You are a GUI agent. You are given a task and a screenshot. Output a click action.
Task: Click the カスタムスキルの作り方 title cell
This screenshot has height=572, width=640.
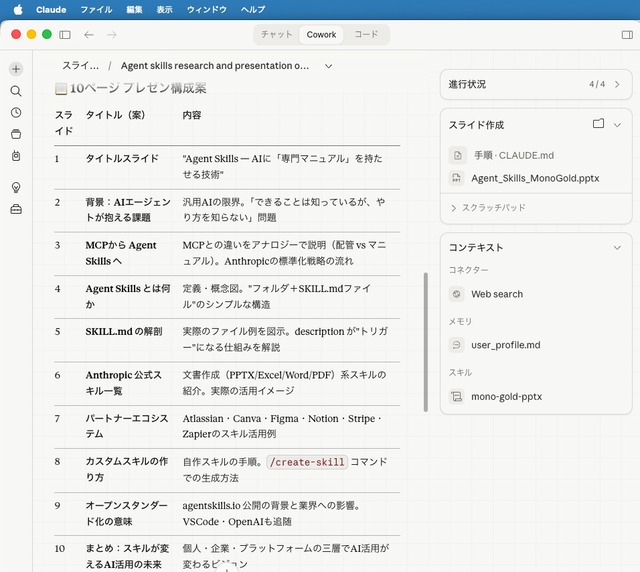(127, 469)
